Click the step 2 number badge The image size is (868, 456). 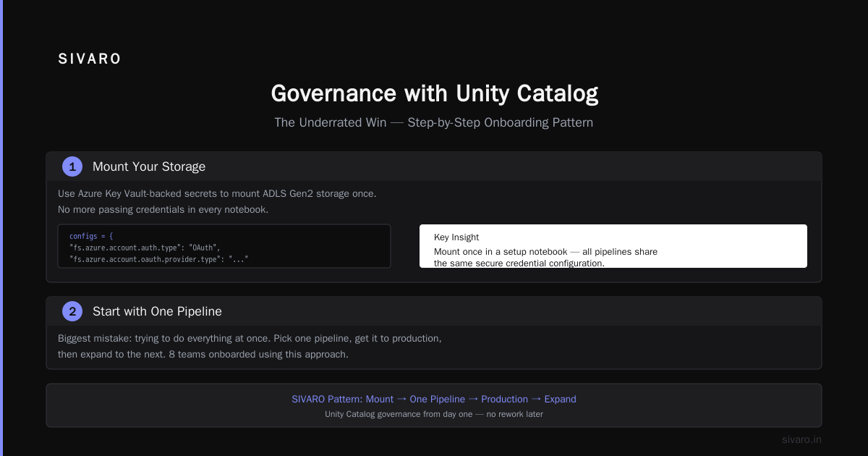tap(72, 311)
